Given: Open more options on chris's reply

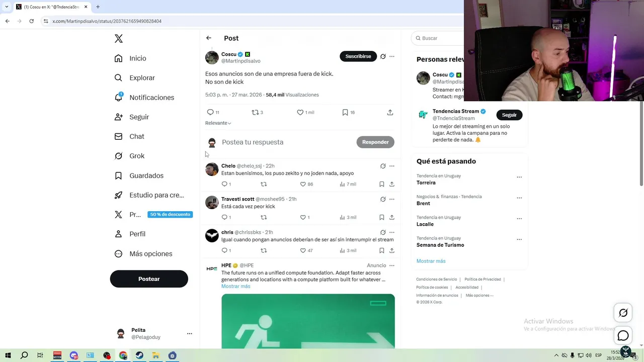Looking at the screenshot, I should click(x=392, y=232).
